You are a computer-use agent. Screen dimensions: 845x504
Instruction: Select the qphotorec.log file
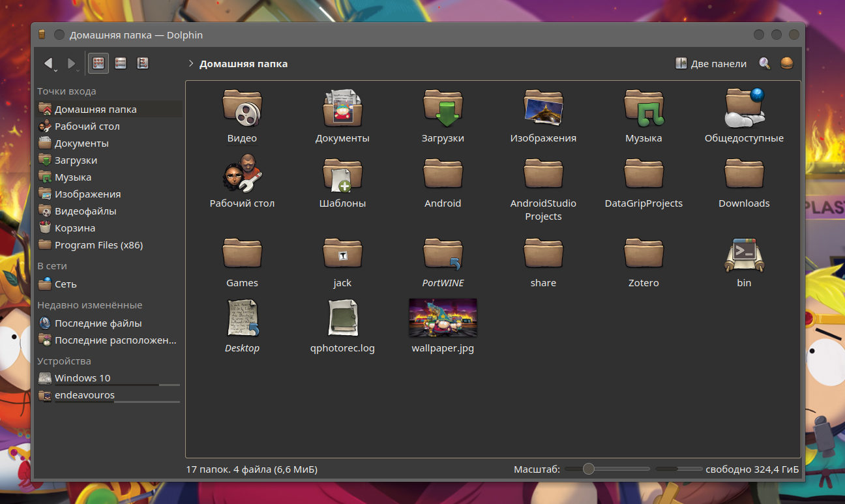pos(342,325)
